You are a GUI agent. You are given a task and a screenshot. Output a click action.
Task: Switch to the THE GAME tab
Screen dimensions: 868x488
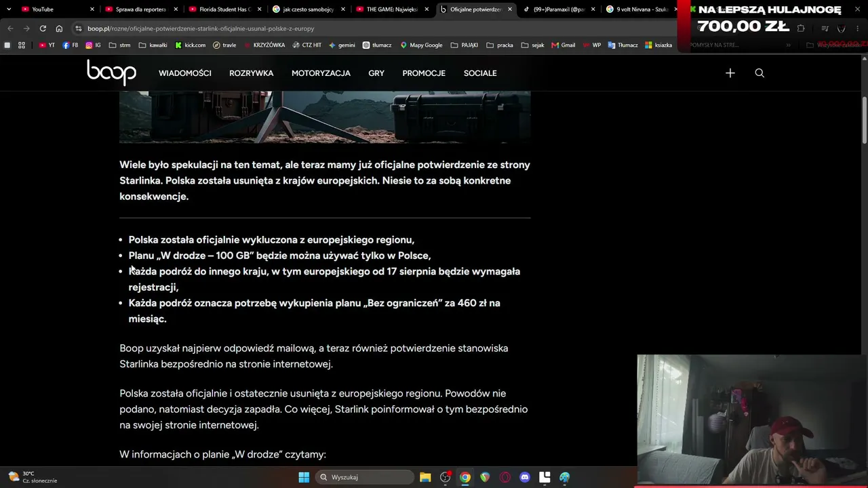click(391, 9)
